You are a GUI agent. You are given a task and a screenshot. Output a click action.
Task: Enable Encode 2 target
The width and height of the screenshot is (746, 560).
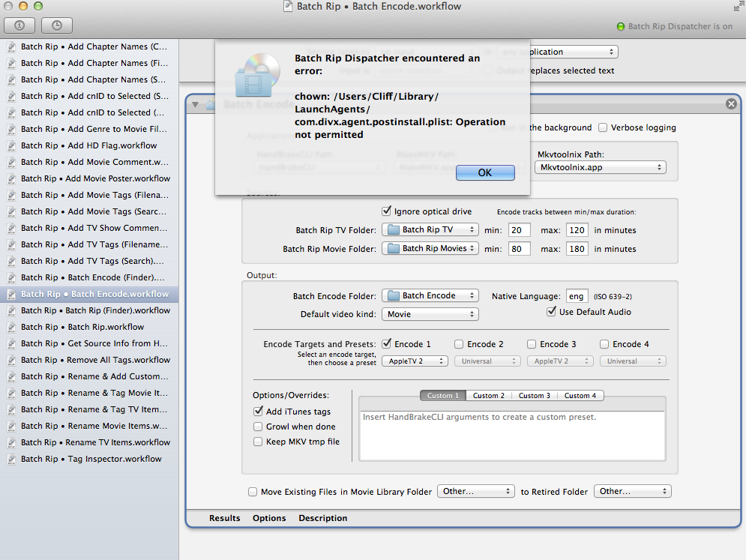[x=459, y=344]
